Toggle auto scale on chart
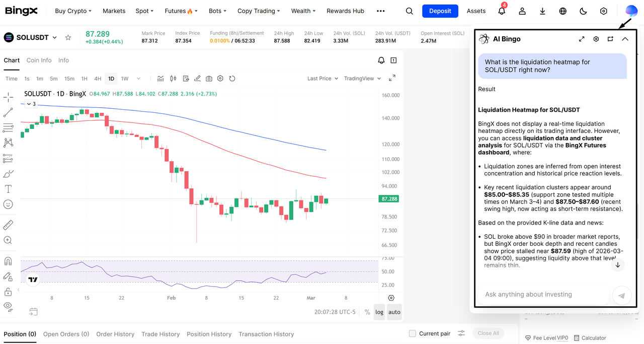This screenshot has width=644, height=344. pyautogui.click(x=394, y=312)
